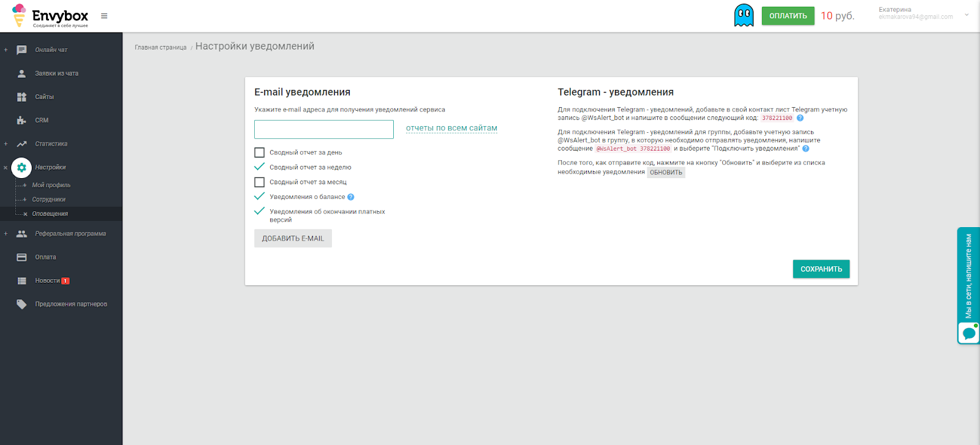Enable daily summary report checkbox
The image size is (980, 445).
click(260, 152)
